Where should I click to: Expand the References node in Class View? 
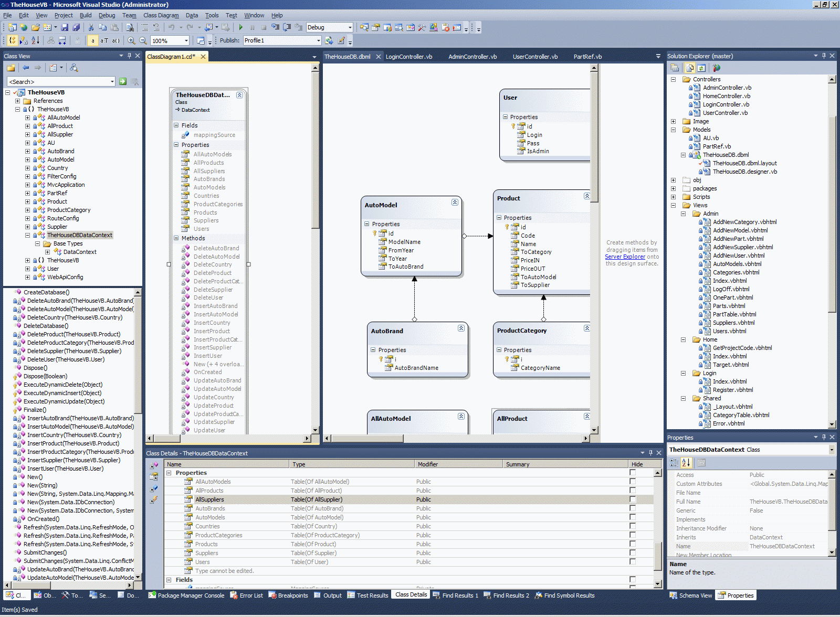pos(17,101)
